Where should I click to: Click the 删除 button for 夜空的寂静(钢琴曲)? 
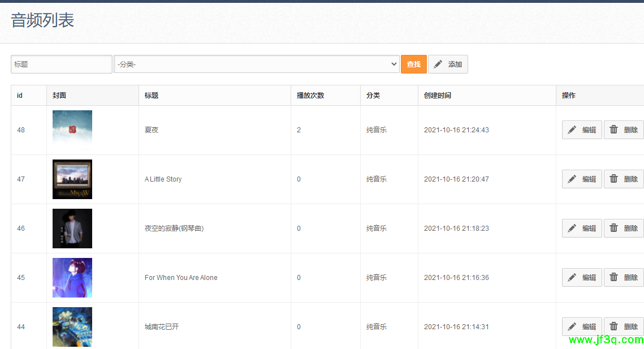(x=624, y=228)
